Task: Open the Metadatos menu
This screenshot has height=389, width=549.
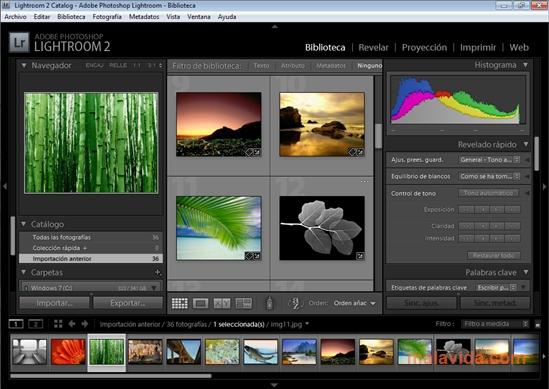Action: (144, 16)
